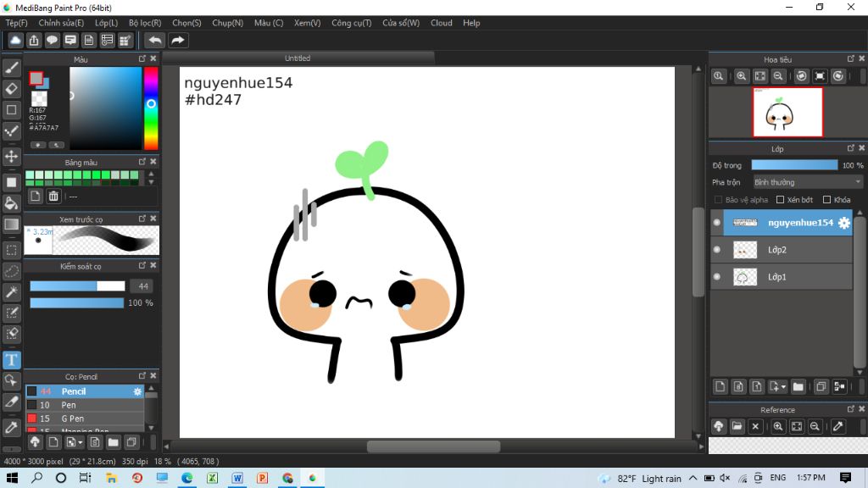Screen dimensions: 868x488
Task: Open Excel from the Windows taskbar
Action: point(212,478)
